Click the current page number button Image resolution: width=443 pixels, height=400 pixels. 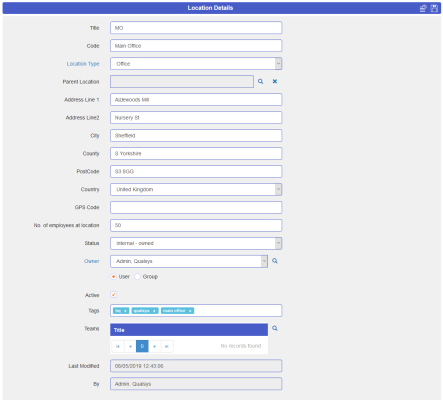point(142,346)
